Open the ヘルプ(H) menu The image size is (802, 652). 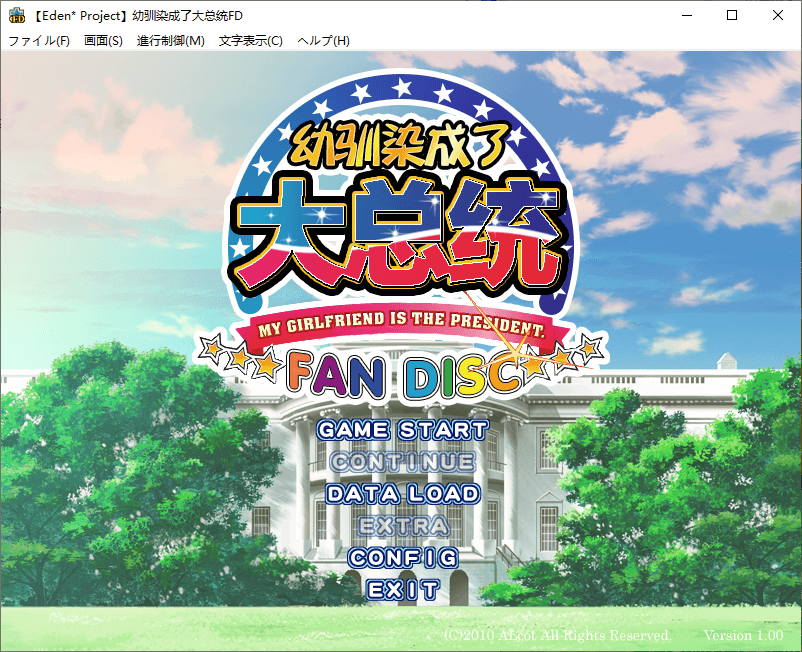coord(323,40)
